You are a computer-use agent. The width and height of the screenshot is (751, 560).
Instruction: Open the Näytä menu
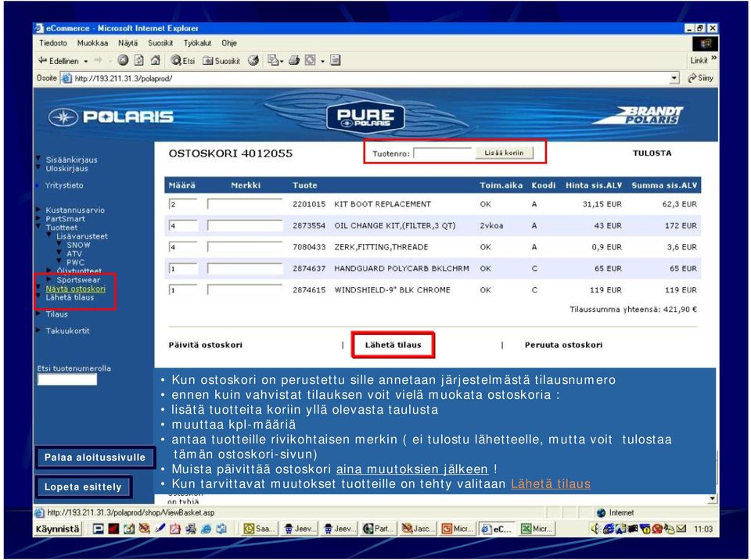pyautogui.click(x=128, y=43)
